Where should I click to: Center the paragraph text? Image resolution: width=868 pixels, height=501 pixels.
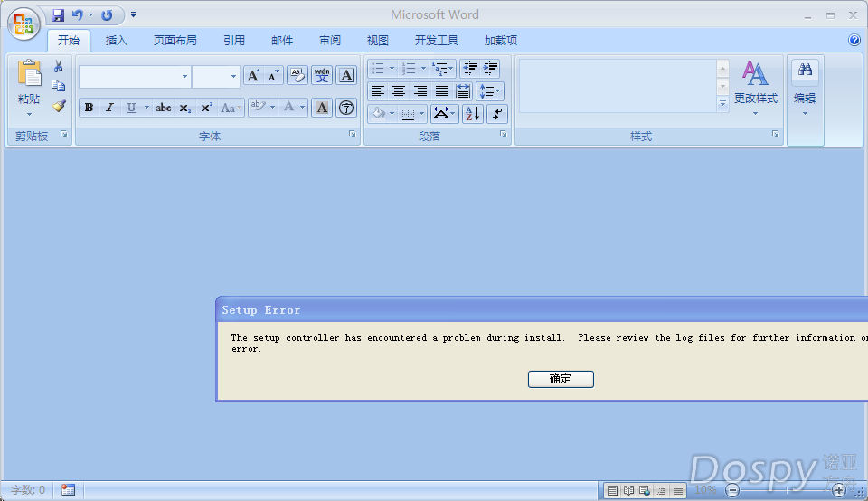(399, 90)
